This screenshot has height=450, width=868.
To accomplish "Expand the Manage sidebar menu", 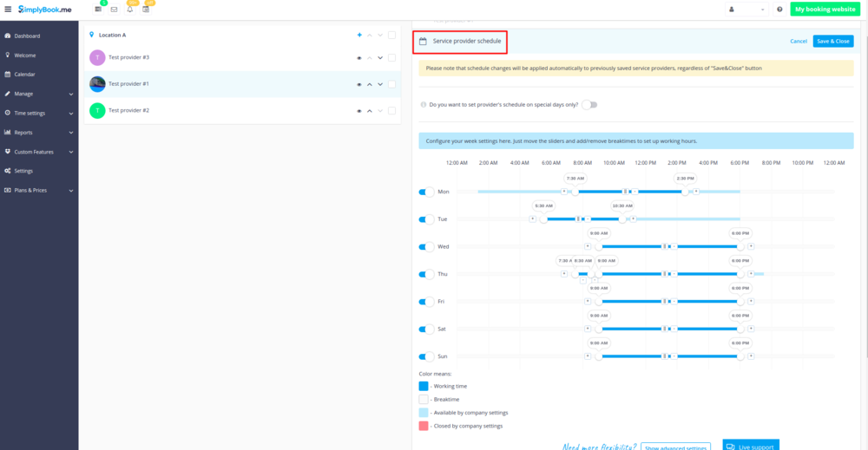I will click(x=38, y=94).
